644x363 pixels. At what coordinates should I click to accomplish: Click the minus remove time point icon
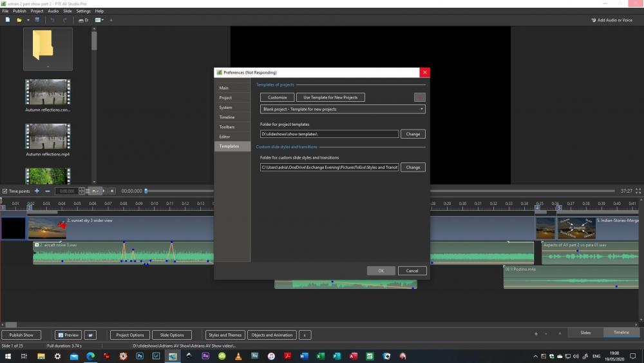[47, 191]
